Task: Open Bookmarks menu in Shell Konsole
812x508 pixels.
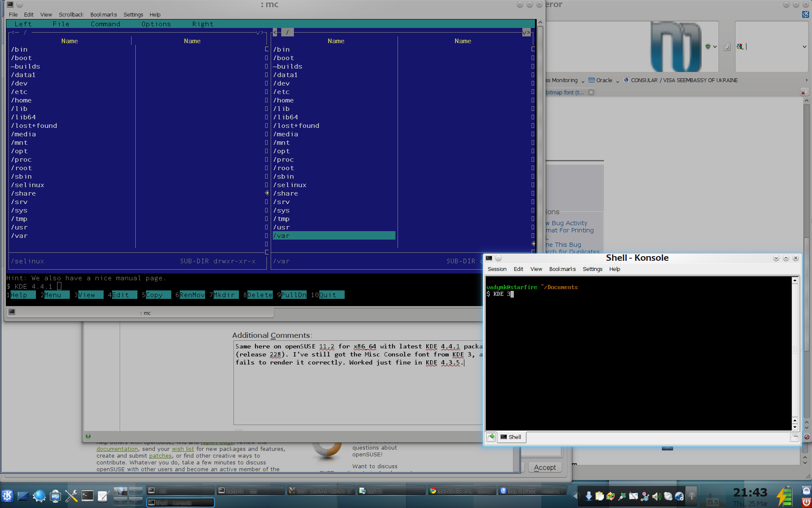Action: 562,269
